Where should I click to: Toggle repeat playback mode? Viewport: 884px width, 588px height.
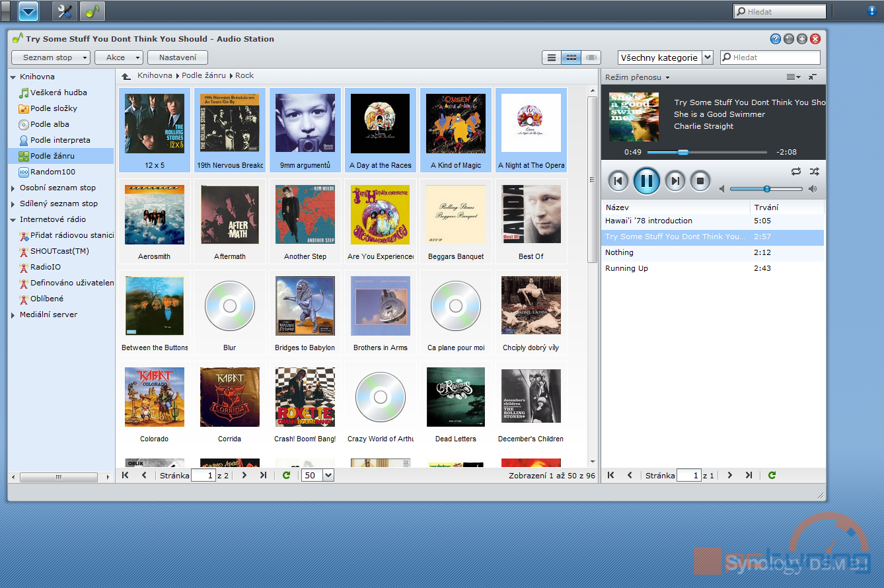coord(796,171)
